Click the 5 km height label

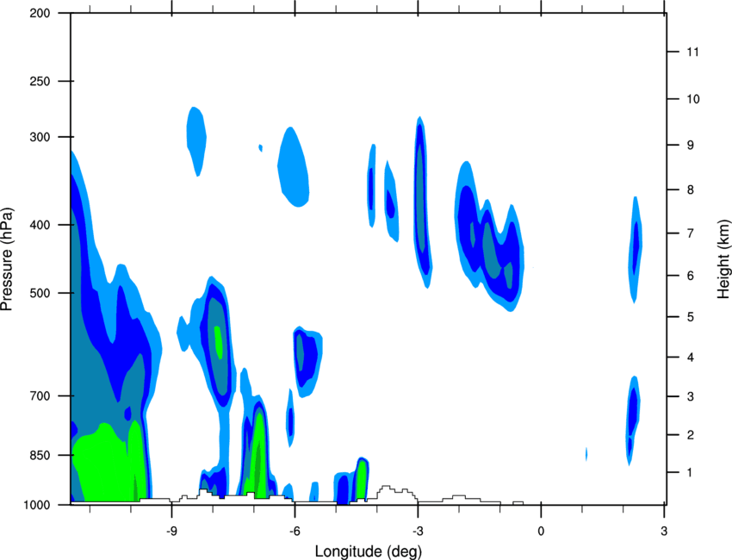690,317
